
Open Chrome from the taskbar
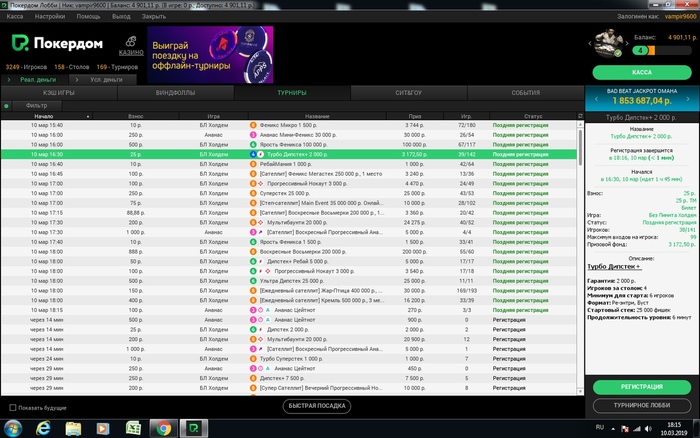tap(163, 429)
